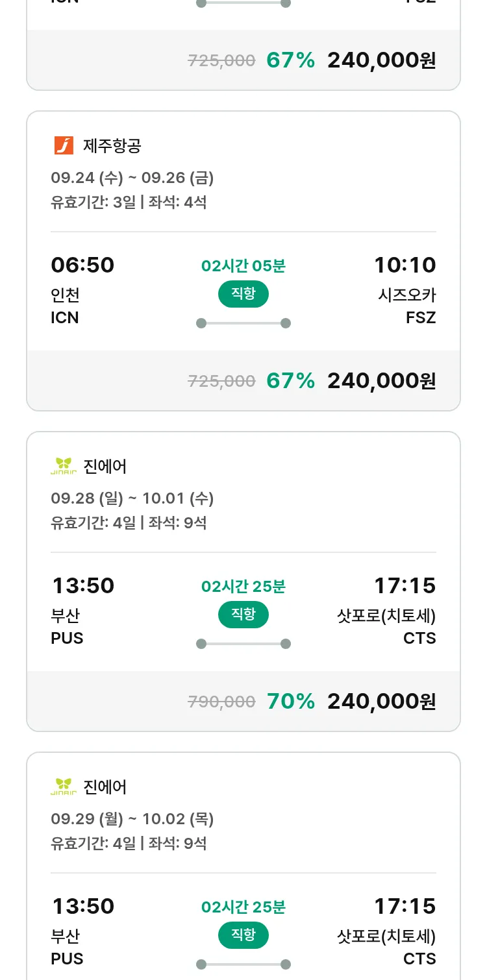Click the 10:10 Shizuoka arrival time

[x=405, y=265]
